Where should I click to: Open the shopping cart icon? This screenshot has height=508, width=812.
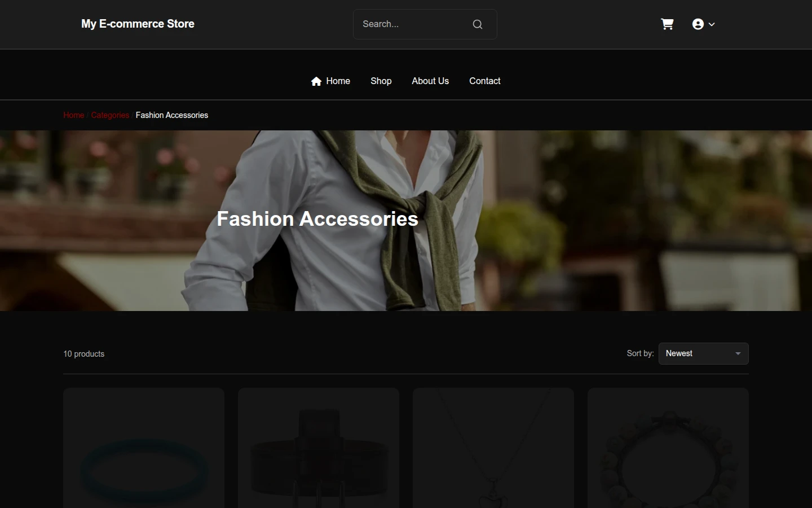tap(667, 24)
